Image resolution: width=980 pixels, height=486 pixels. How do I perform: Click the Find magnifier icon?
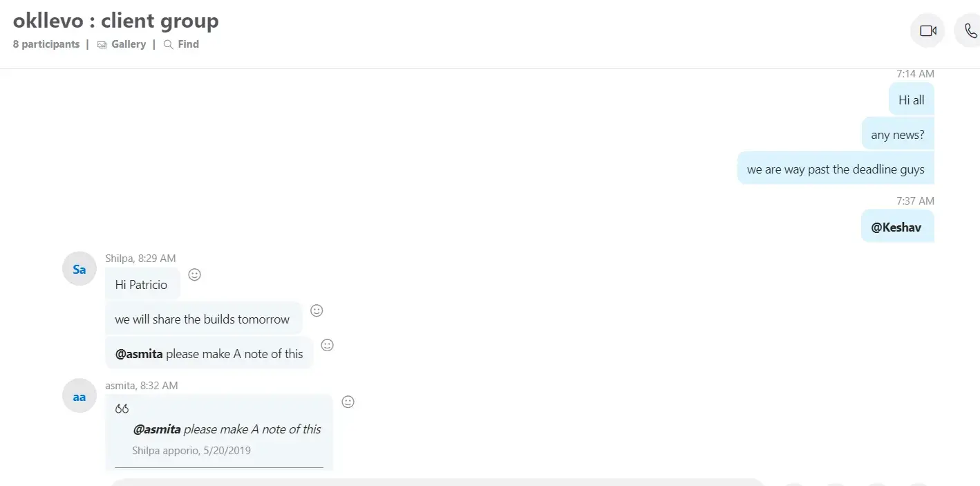pyautogui.click(x=168, y=45)
